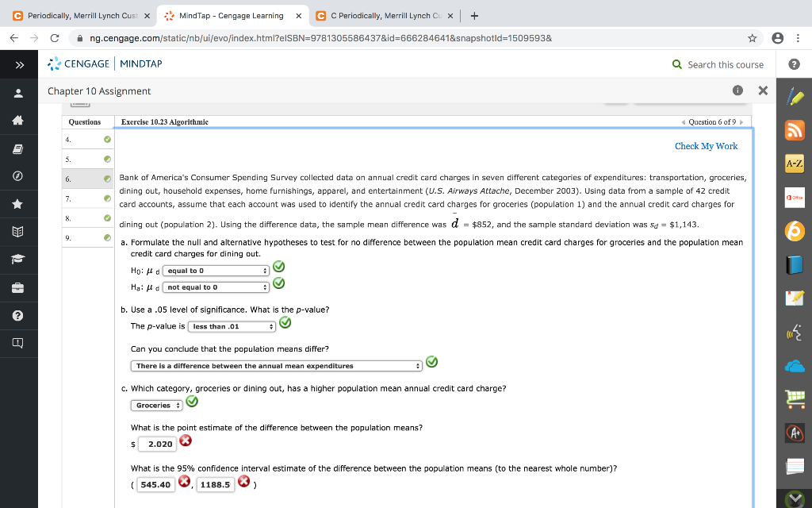Close the MindTap browser tab

point(299,16)
